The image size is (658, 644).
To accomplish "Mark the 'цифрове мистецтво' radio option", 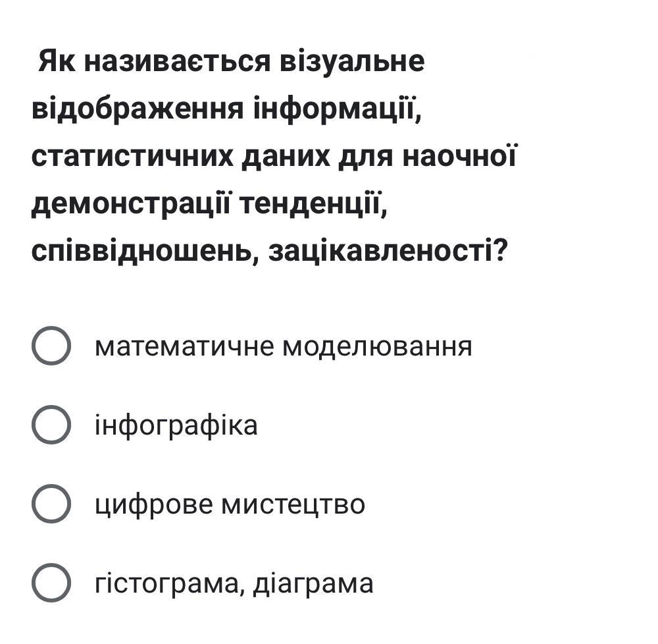I will [51, 503].
